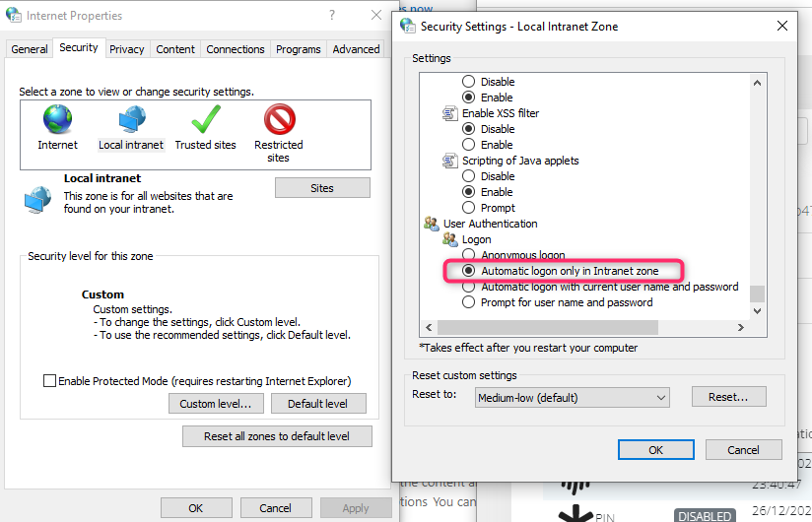Set Scripting of Java applets to Disable

click(468, 176)
